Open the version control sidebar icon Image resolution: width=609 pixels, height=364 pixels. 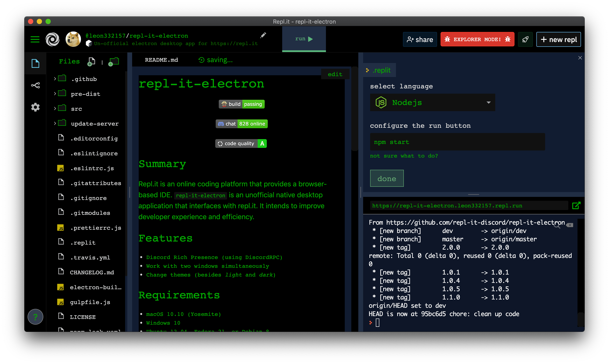click(x=35, y=85)
